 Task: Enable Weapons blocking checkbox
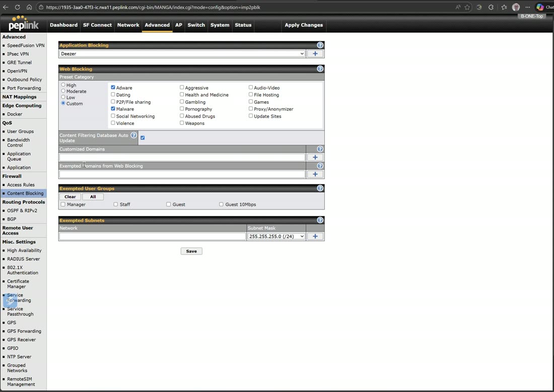click(182, 122)
